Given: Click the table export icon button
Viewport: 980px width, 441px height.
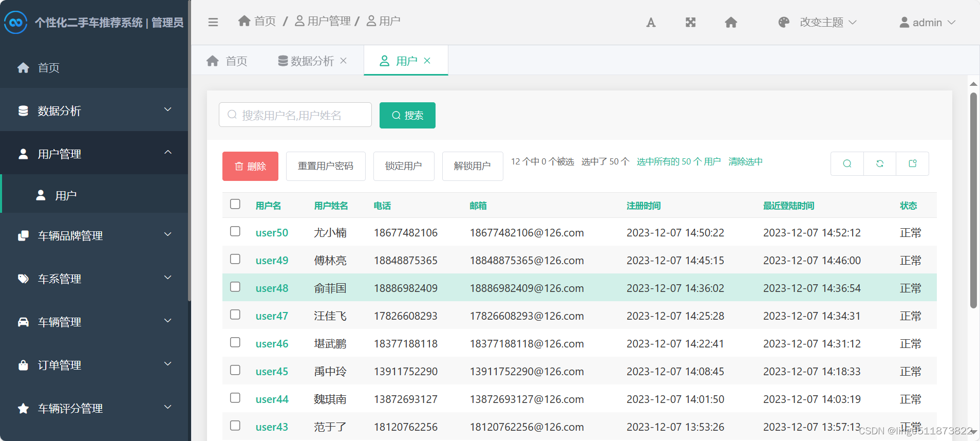Looking at the screenshot, I should (x=913, y=163).
